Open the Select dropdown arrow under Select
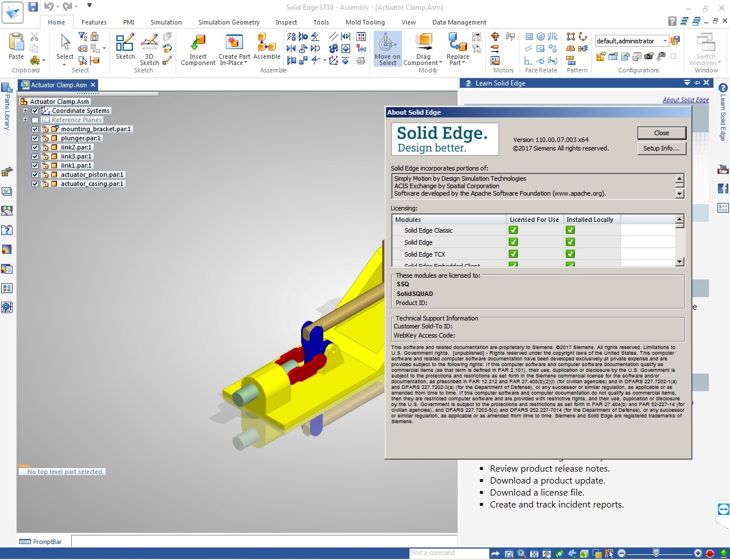 pos(64,64)
